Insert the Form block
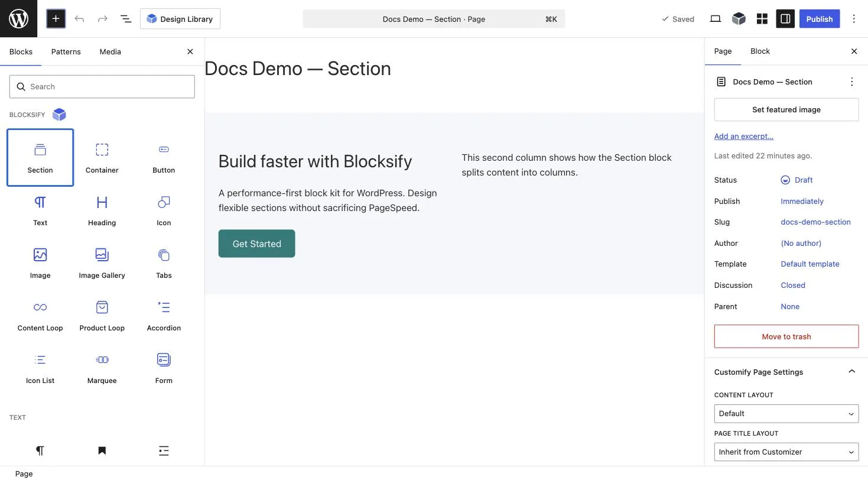Viewport: 868px width, 480px height. [164, 368]
